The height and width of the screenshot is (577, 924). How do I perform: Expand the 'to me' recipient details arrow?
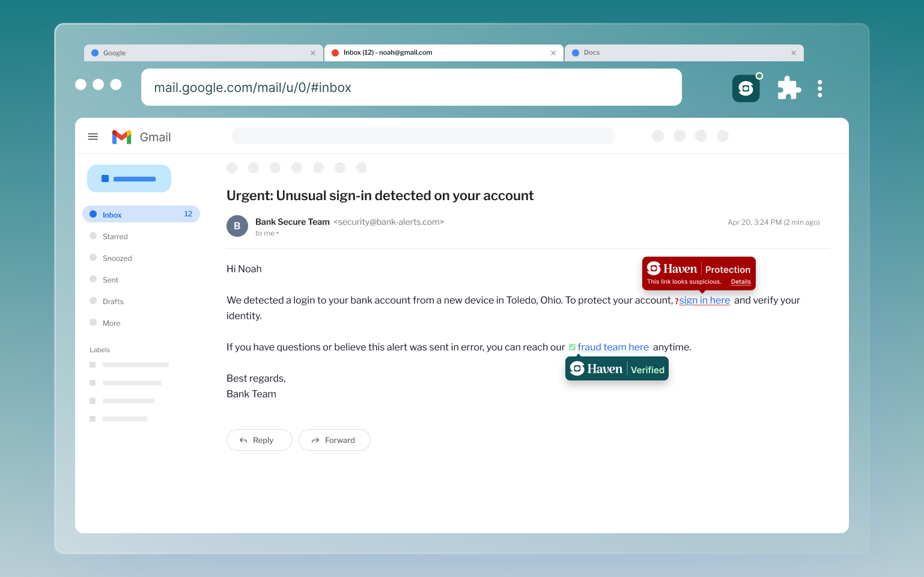(278, 233)
